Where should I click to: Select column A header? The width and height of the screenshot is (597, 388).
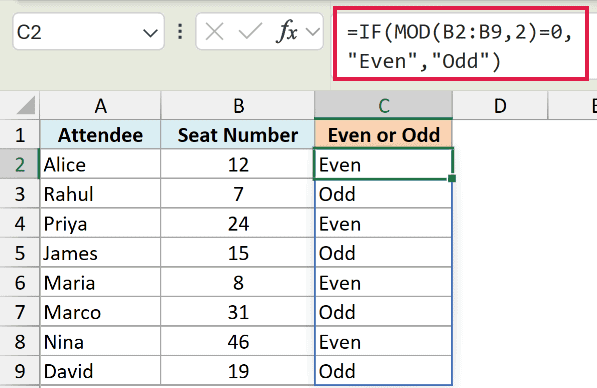click(101, 105)
